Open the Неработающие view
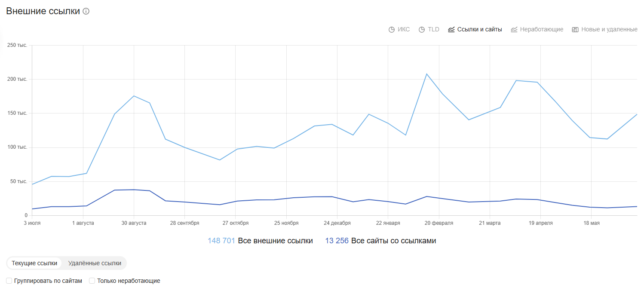 541,30
